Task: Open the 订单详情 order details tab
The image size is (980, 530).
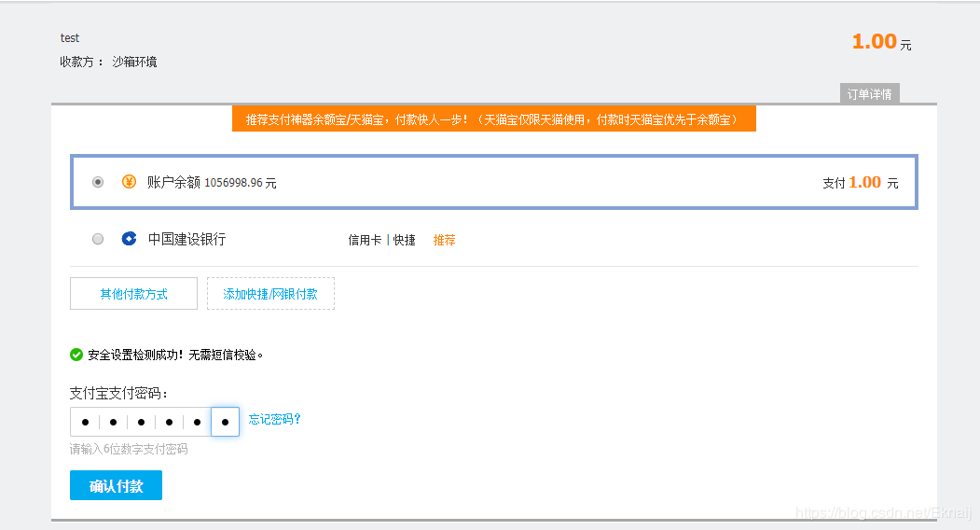Action: click(x=869, y=93)
